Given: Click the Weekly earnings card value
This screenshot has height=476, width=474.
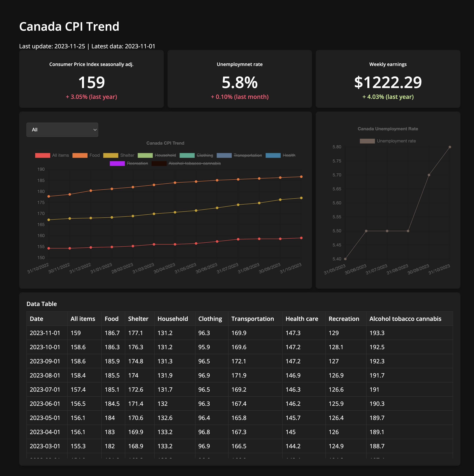Looking at the screenshot, I should point(388,83).
